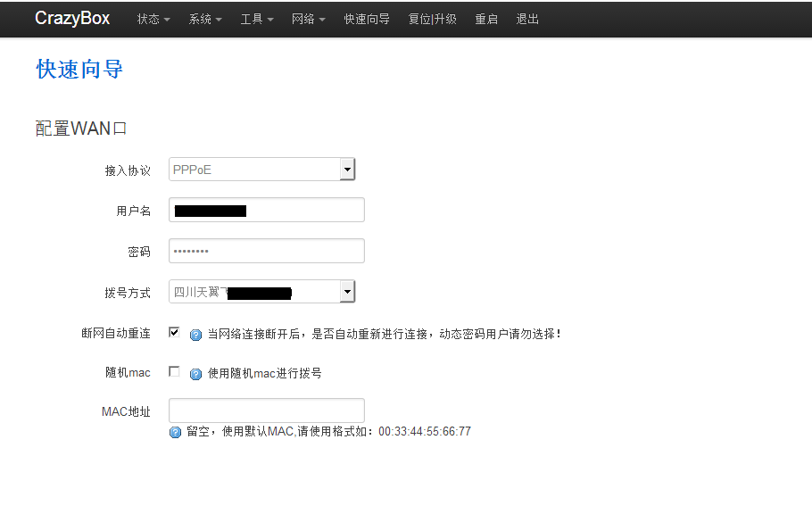Expand the 工具 menu
Screen dimensions: 812x506
(x=256, y=19)
